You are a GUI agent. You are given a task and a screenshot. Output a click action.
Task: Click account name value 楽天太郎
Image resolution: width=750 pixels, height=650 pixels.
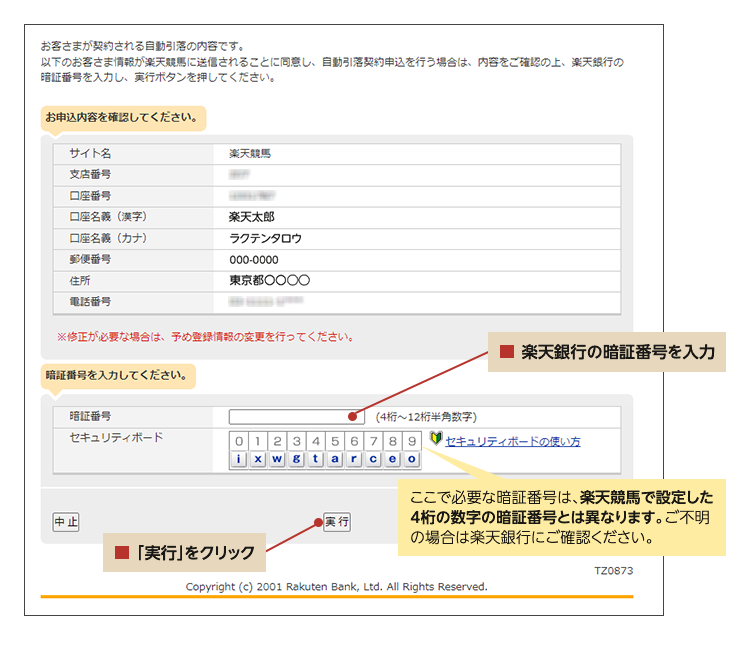[x=252, y=217]
